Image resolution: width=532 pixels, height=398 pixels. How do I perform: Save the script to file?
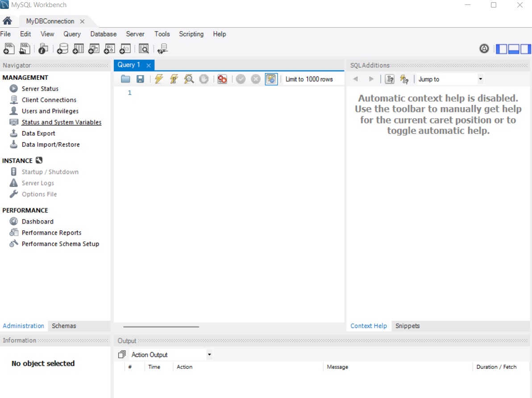pyautogui.click(x=140, y=79)
